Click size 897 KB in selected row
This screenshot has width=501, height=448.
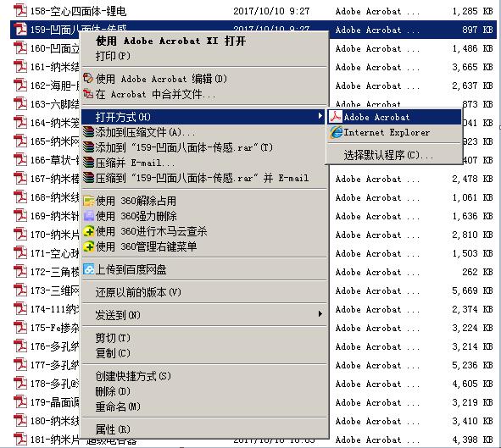pos(477,30)
